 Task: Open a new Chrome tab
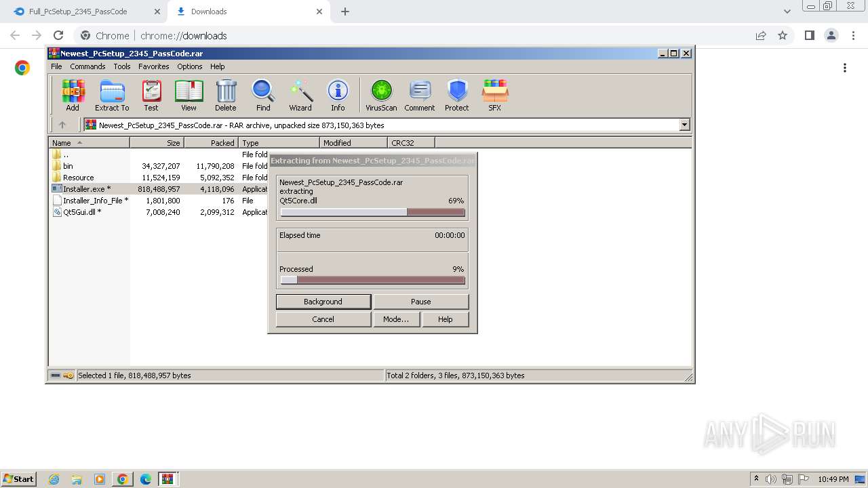345,12
